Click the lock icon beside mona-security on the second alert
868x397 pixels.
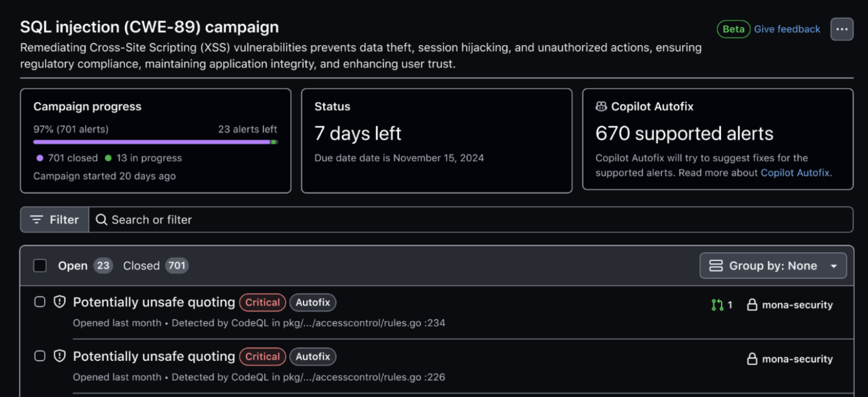[x=752, y=359]
